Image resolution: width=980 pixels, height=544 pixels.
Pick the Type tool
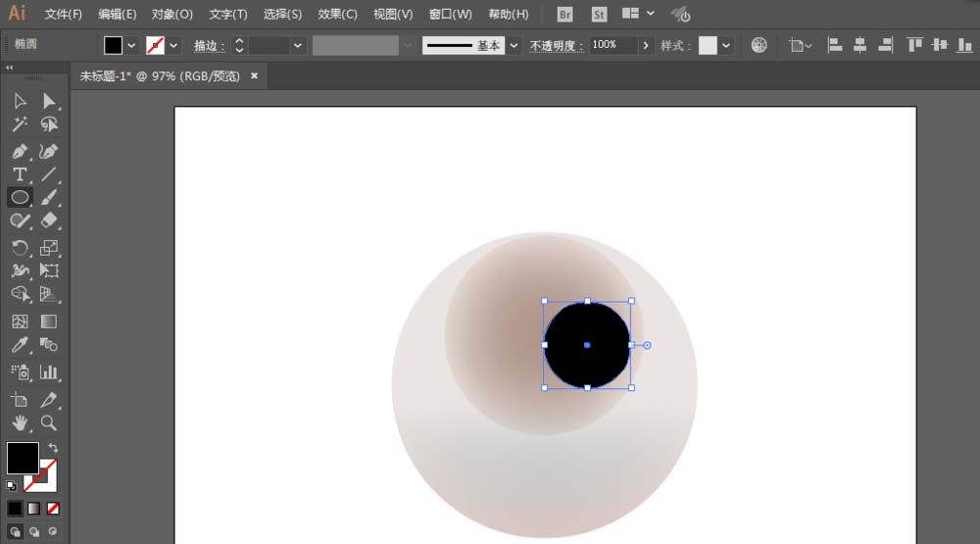(x=20, y=174)
